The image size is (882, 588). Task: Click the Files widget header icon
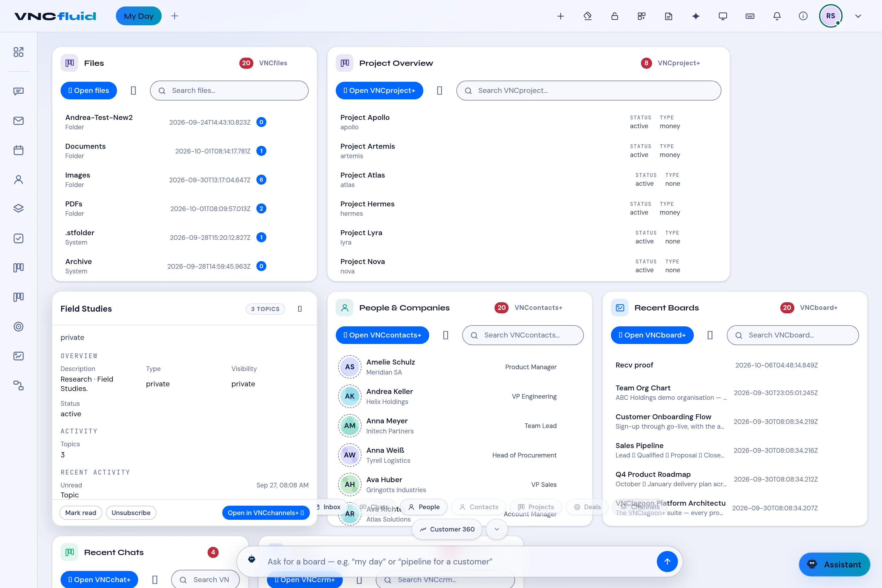pos(69,63)
